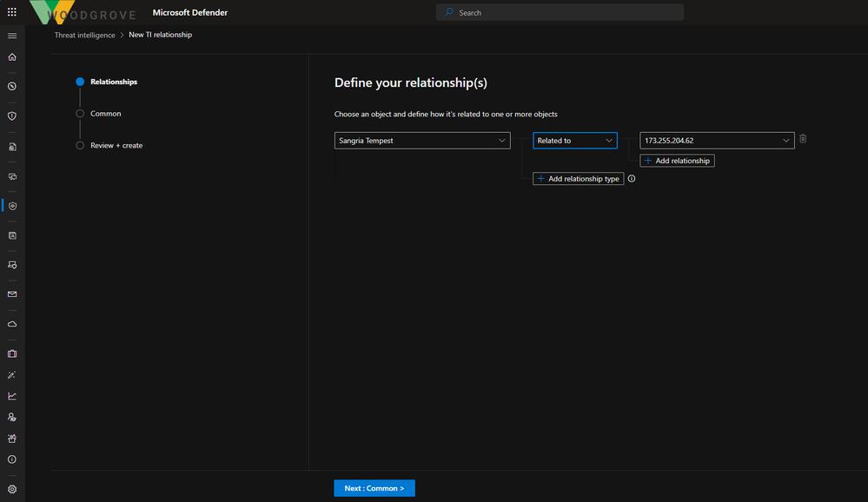Delete the 173.255.204.62 relationship row
868x502 pixels.
[803, 139]
